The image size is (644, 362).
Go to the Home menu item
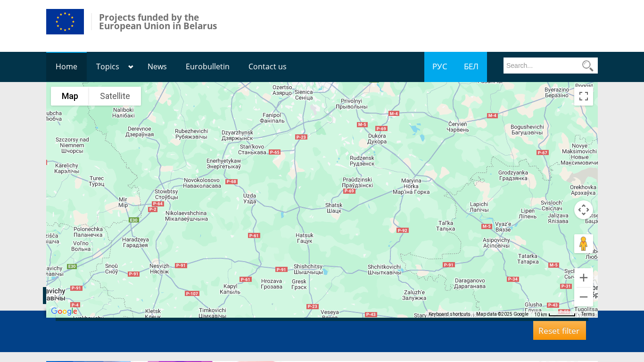[x=66, y=66]
